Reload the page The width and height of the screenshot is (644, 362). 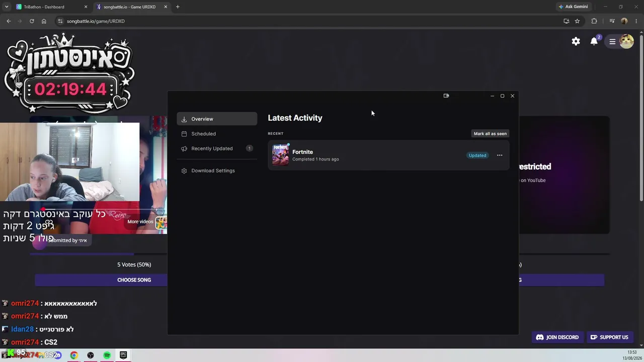pos(32,21)
